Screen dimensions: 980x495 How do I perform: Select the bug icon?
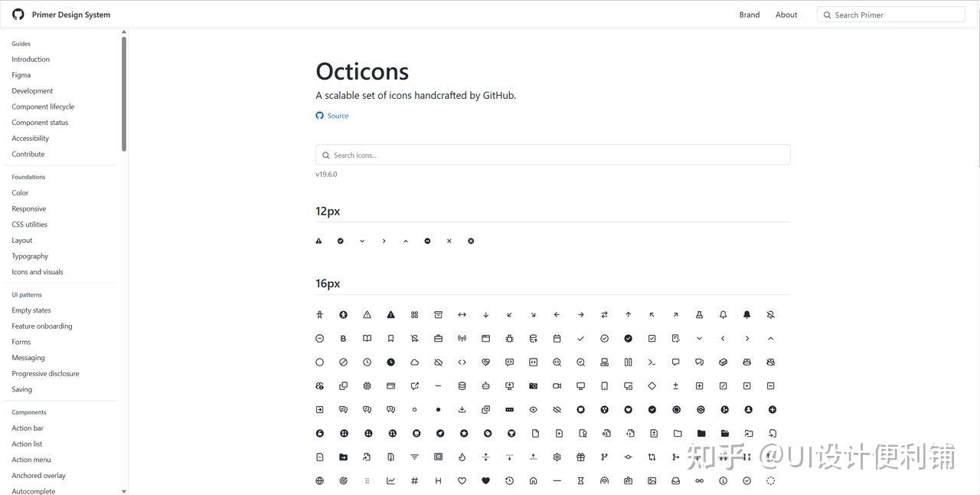pos(509,339)
